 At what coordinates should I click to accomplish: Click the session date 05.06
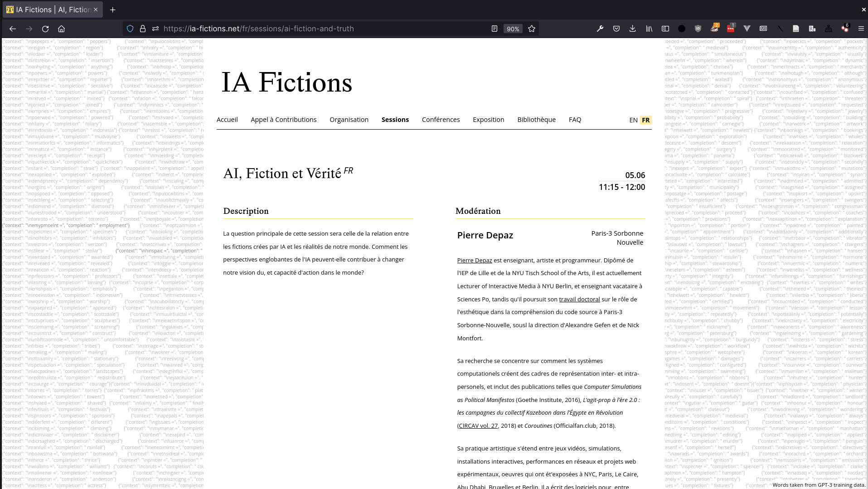pos(635,175)
